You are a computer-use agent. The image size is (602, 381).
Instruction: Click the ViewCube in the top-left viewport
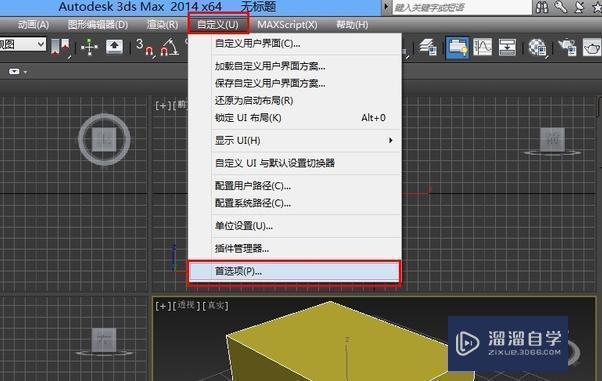click(104, 139)
